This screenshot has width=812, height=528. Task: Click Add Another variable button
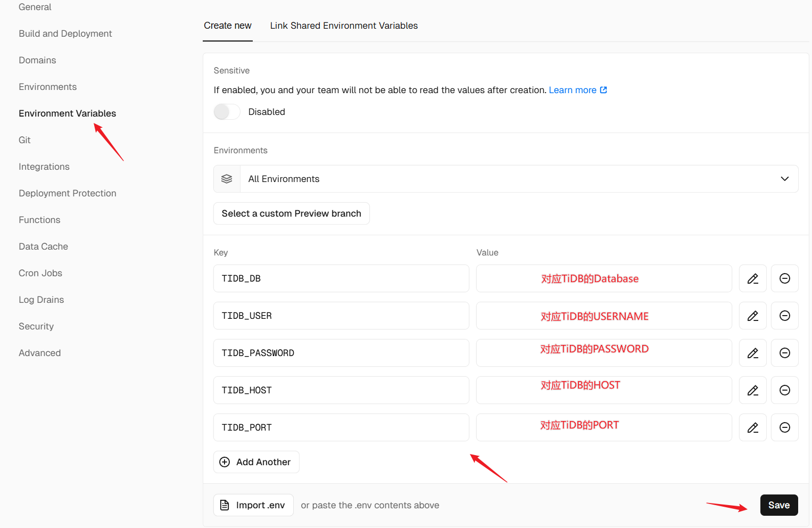point(256,462)
